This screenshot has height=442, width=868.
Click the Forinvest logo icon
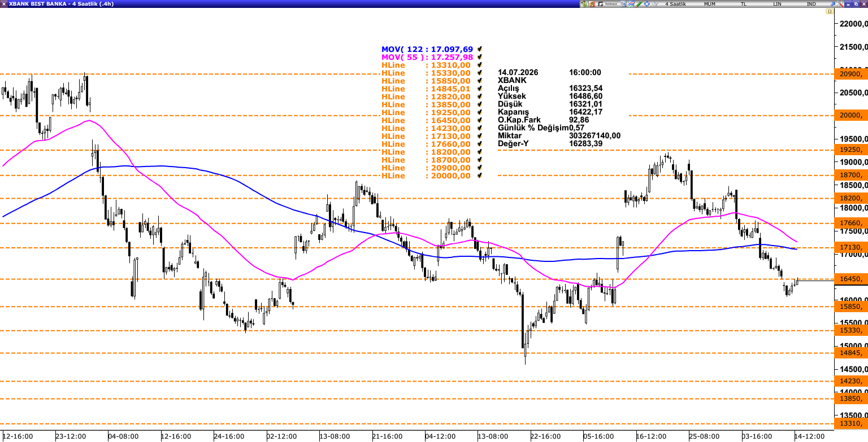click(607, 4)
